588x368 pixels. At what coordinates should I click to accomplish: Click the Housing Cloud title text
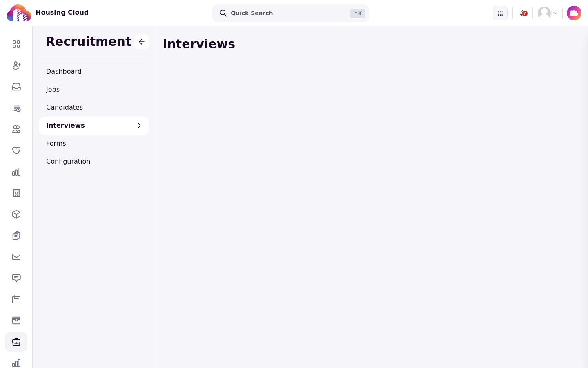click(62, 13)
